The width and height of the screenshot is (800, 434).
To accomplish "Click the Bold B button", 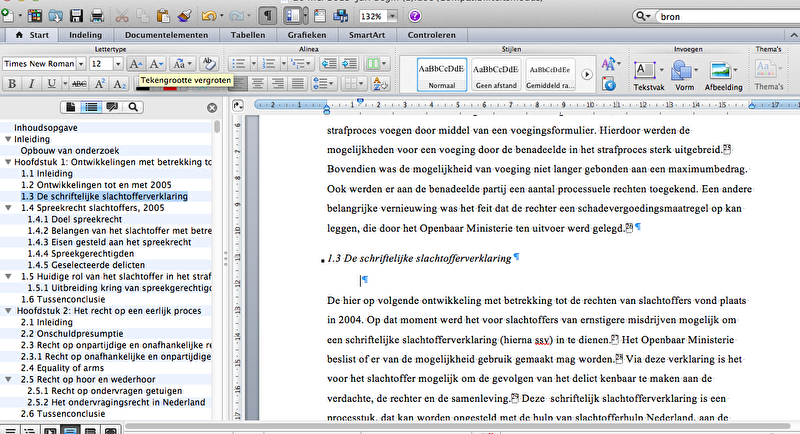I will [x=12, y=83].
